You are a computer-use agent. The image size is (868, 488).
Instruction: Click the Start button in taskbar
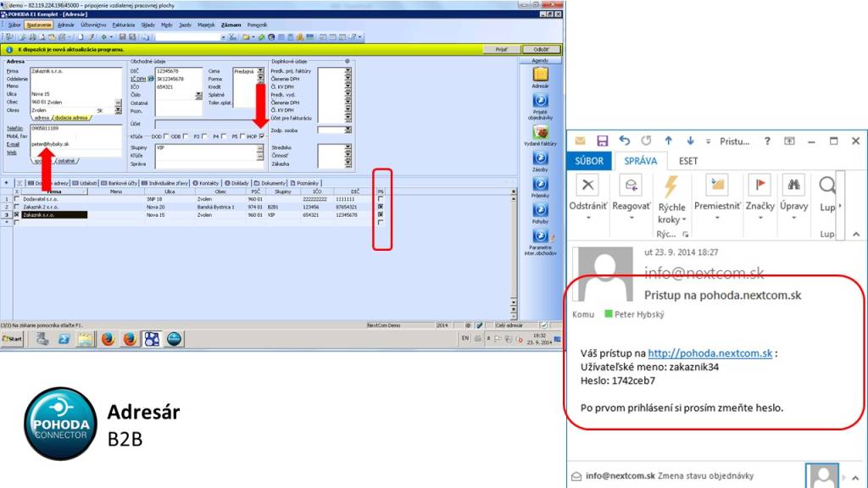click(x=12, y=339)
